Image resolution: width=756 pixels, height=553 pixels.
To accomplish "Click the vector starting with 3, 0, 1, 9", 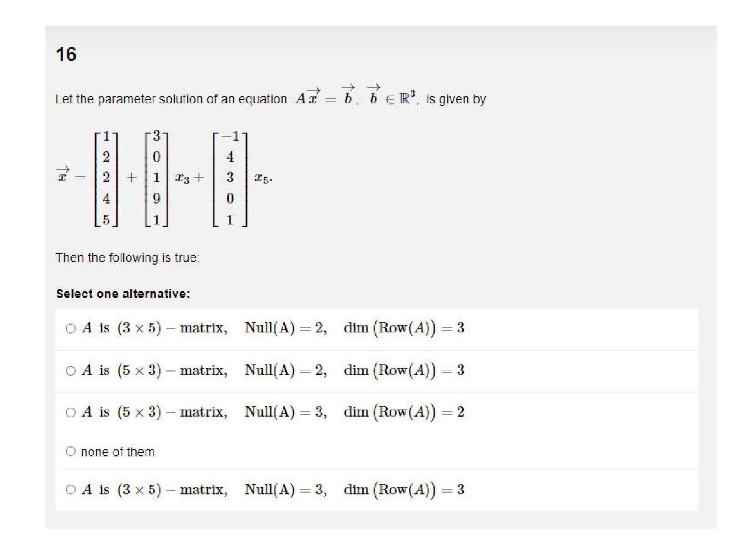I will 157,178.
